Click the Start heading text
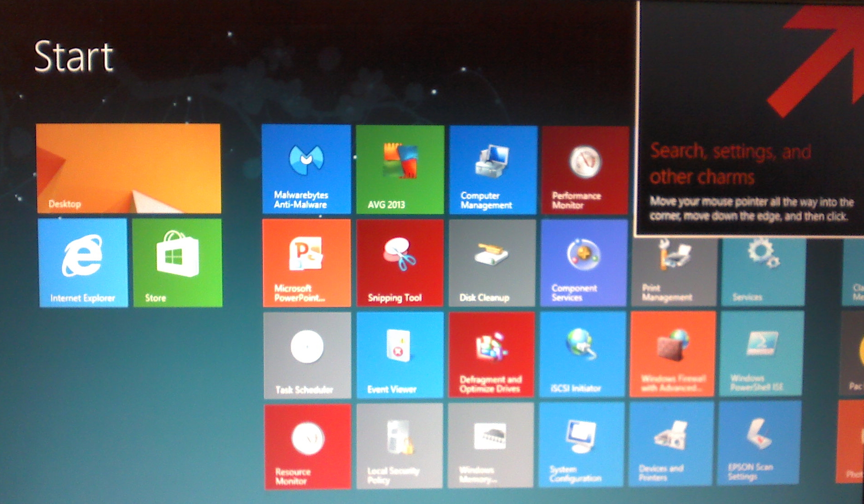This screenshot has height=504, width=864. tap(74, 56)
